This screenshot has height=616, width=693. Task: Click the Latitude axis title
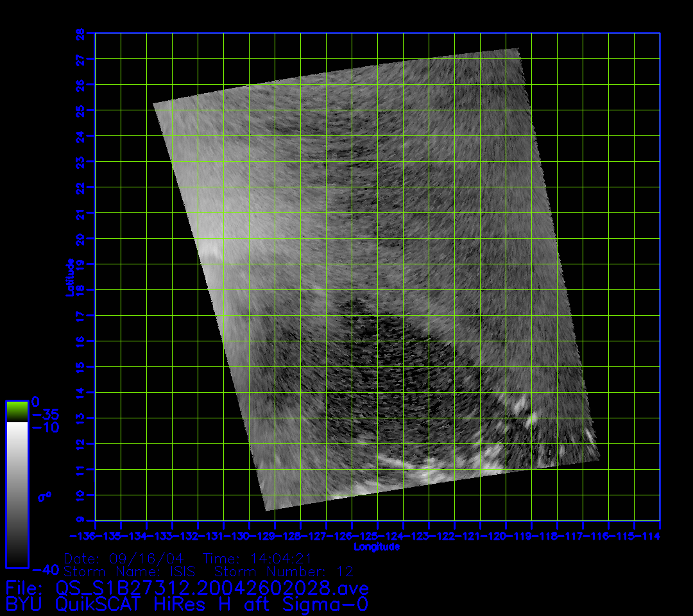click(x=69, y=277)
